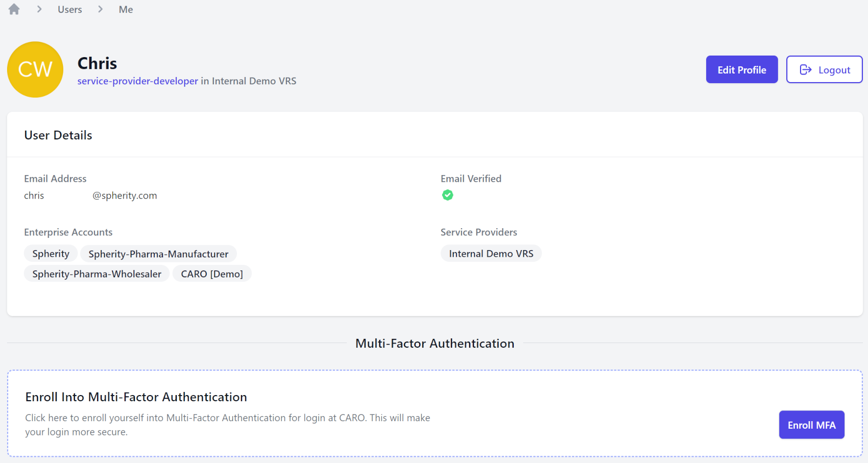The image size is (868, 463).
Task: Select Me in the breadcrumb trail
Action: tap(125, 9)
